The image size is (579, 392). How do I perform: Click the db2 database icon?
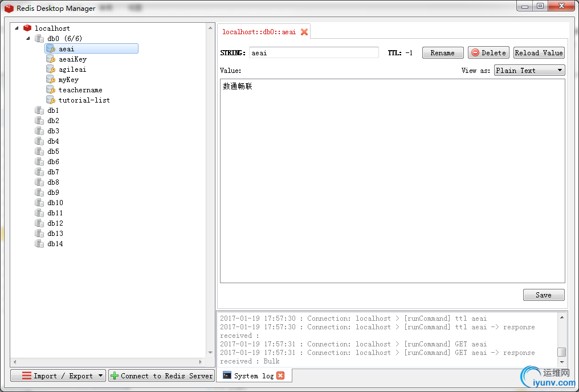(x=39, y=120)
